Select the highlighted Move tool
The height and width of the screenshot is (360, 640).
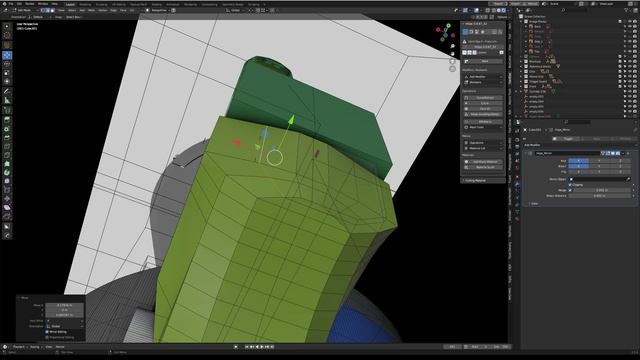(7, 55)
